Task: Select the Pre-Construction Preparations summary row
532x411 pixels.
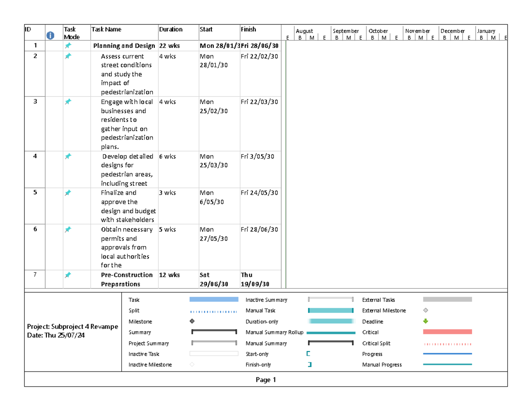Action: (127, 279)
